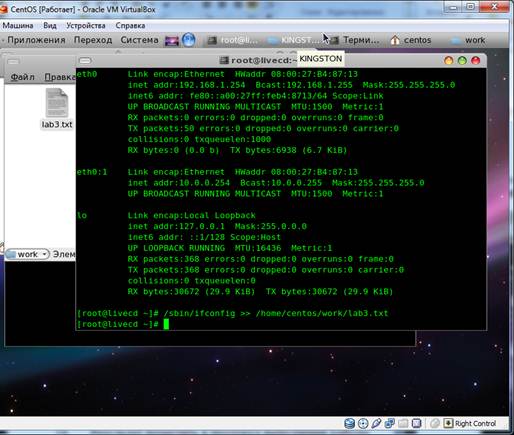Click text 'inet addr:10.0.0.254'
The image size is (514, 435).
[x=179, y=183]
